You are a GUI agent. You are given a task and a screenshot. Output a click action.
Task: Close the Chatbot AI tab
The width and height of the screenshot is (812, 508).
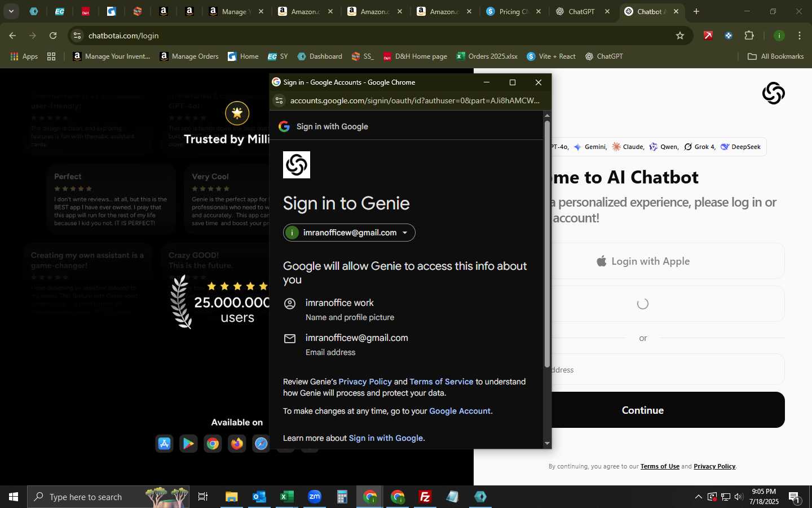[676, 11]
